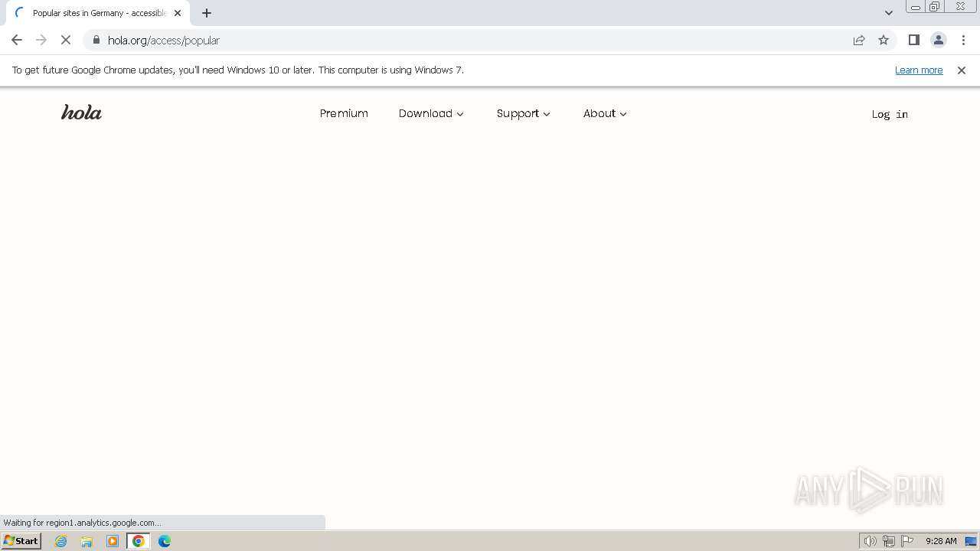Open a new tab
The height and width of the screenshot is (551, 980).
(x=207, y=13)
